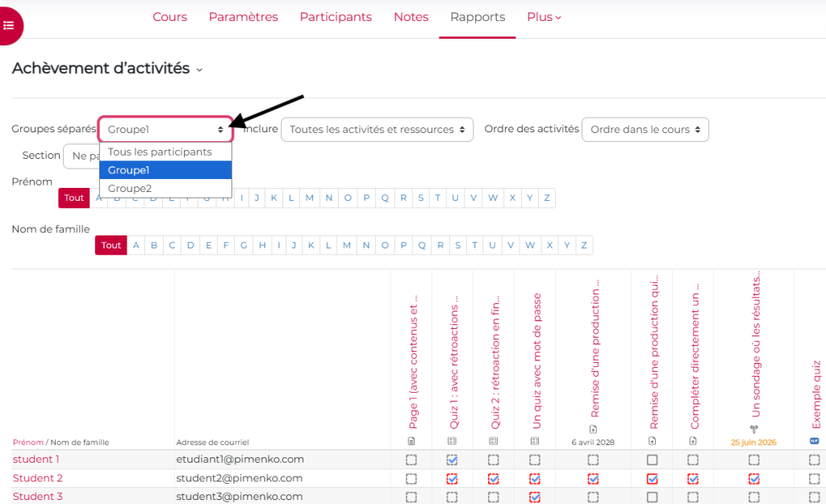Viewport: 826px width, 504px height.
Task: Open the Student 3 profile link
Action: click(37, 497)
